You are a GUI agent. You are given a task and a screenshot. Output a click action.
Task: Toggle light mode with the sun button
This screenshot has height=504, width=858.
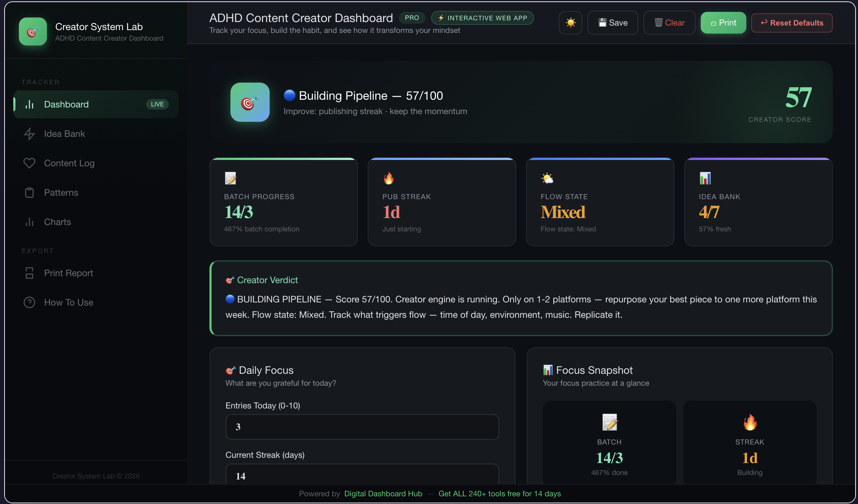(570, 23)
